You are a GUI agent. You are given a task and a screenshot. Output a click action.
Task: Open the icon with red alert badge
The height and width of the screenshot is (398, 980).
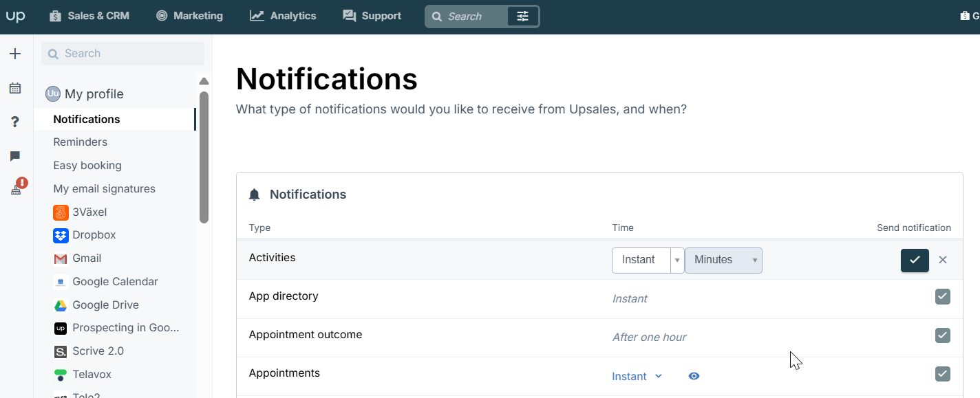[x=18, y=187]
